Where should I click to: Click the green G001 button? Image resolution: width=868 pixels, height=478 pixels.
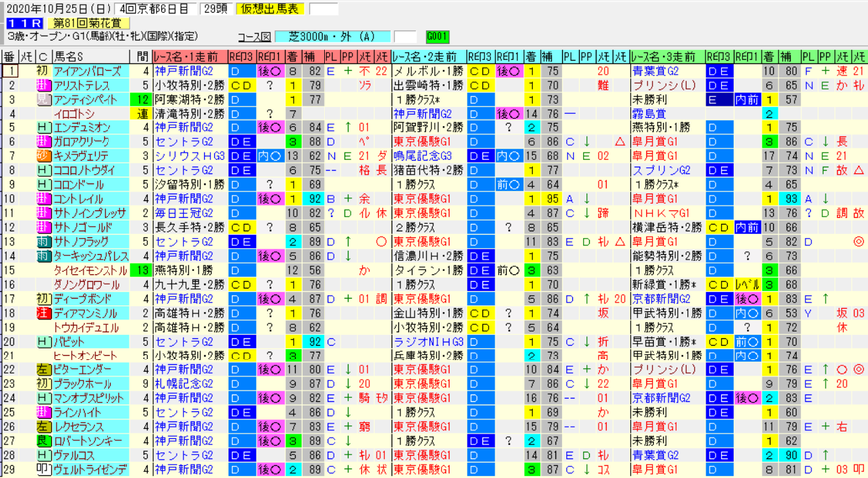click(437, 37)
